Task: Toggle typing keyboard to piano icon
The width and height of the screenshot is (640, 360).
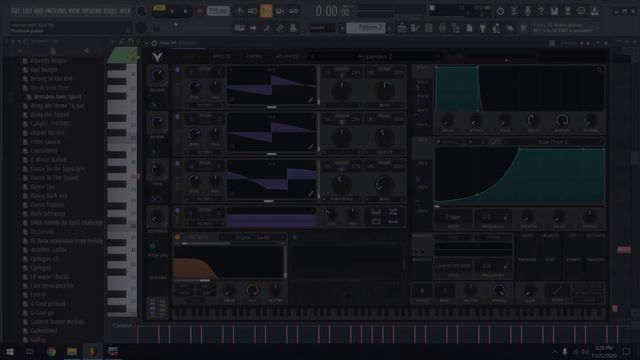Action: coord(240,28)
